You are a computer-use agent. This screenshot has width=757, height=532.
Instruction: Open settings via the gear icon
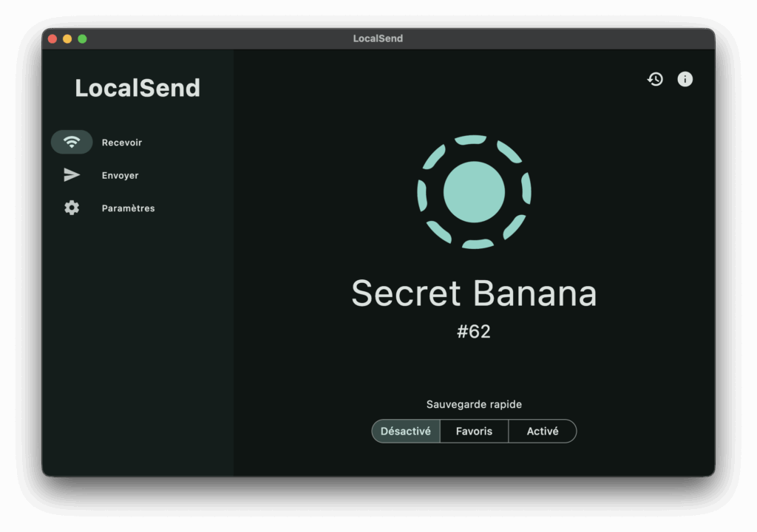coord(72,208)
